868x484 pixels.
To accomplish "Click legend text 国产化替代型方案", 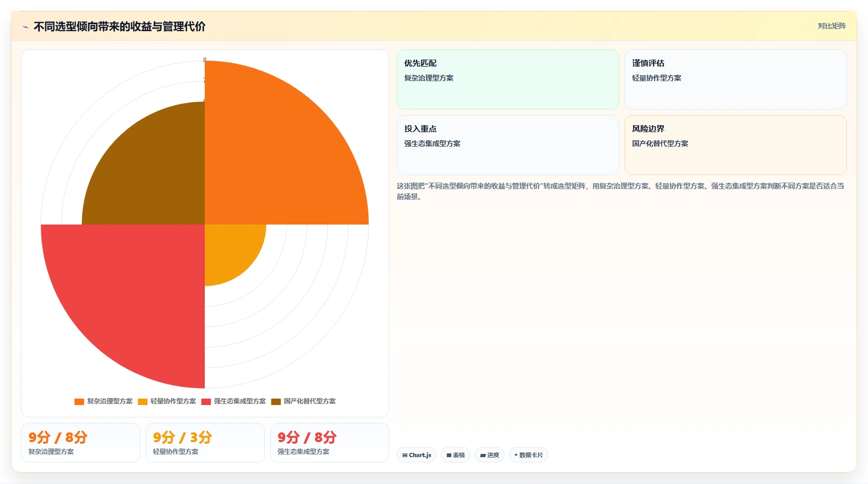I will (x=310, y=401).
